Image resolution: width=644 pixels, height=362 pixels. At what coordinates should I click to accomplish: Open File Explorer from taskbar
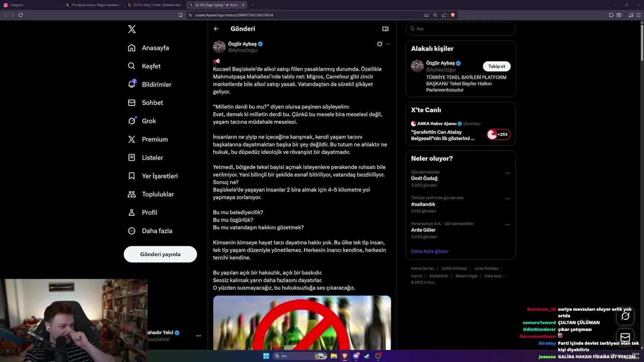pyautogui.click(x=334, y=356)
